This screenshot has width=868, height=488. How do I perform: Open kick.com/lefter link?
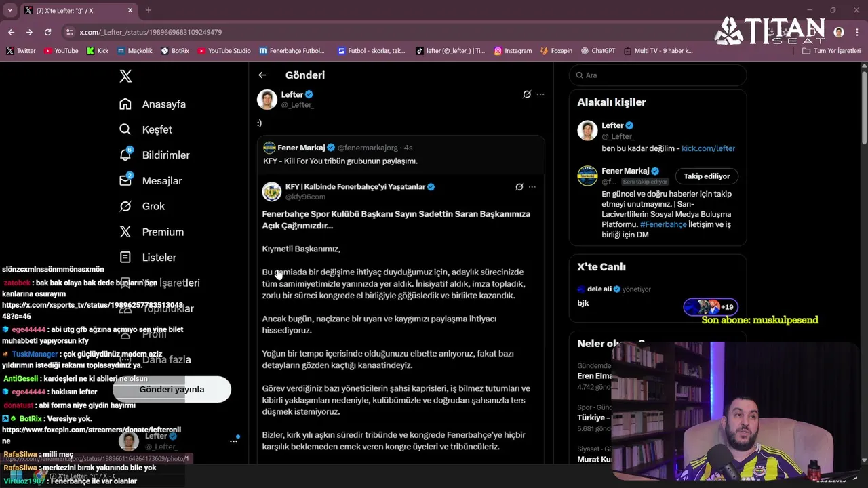(x=708, y=148)
